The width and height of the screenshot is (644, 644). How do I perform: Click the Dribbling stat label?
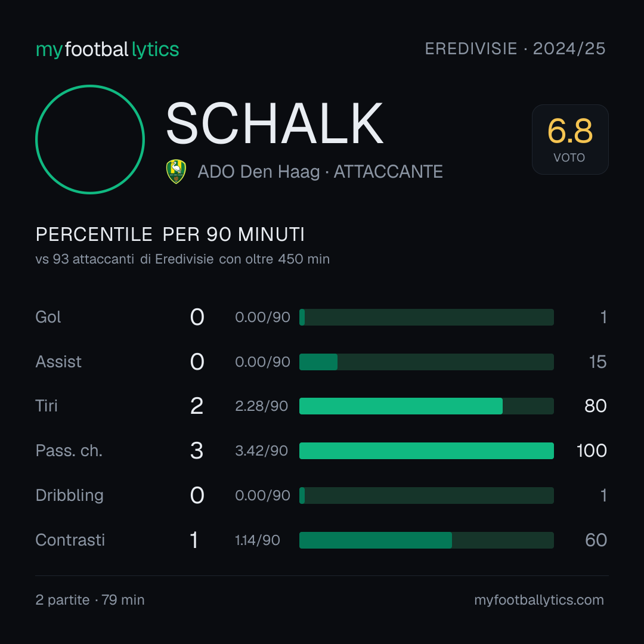[x=69, y=496]
